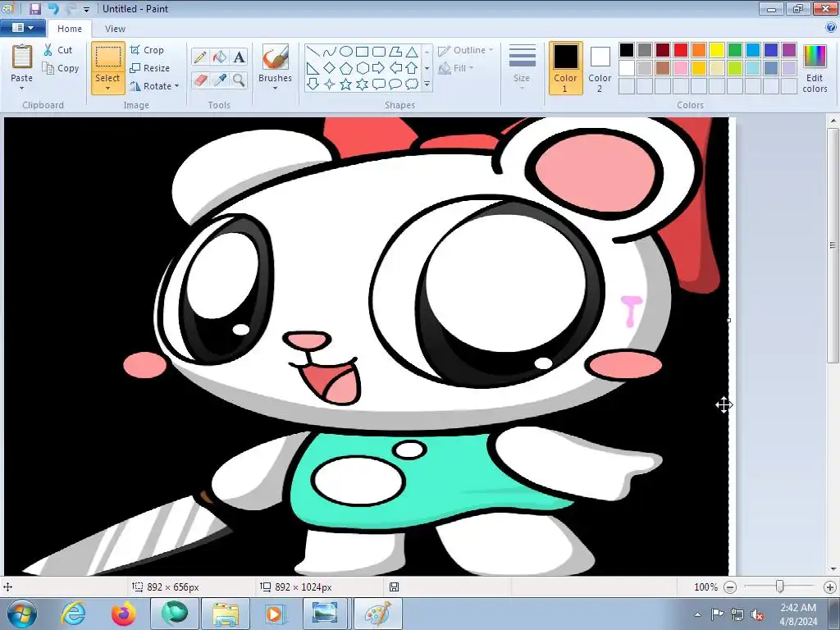Choose the Six-point star shape
Viewport: 840px width, 630px height.
363,84
